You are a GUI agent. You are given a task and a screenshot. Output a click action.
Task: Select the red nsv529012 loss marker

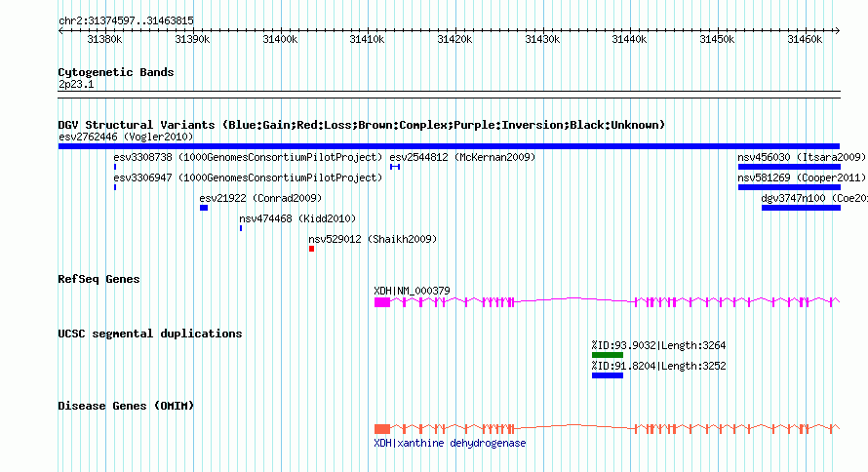click(x=312, y=249)
